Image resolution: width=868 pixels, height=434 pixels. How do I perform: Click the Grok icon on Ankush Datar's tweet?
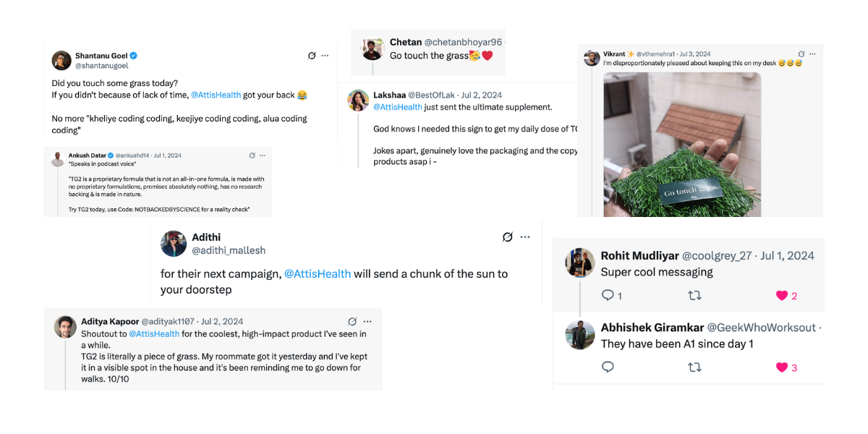point(252,156)
